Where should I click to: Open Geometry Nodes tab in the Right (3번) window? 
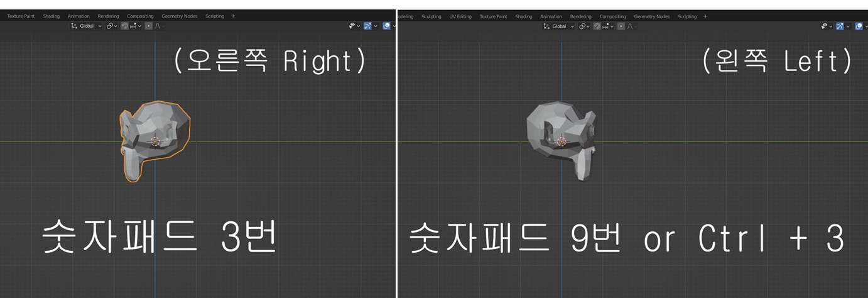click(x=180, y=16)
